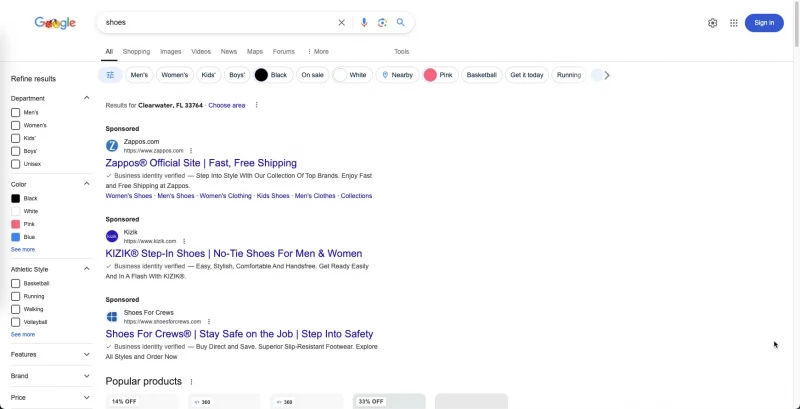Expand the Brand filter section
The height and width of the screenshot is (409, 800).
click(x=87, y=376)
